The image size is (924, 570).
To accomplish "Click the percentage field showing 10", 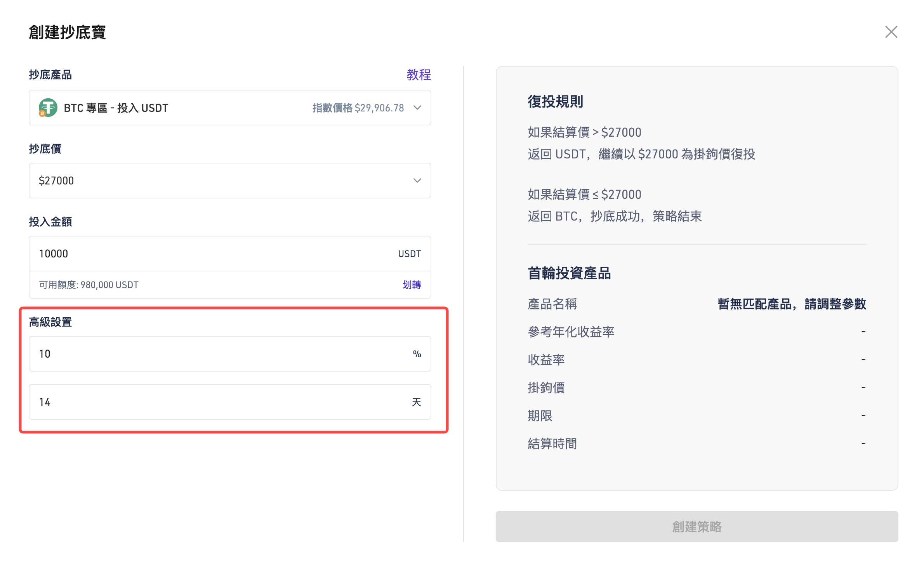I will tap(194, 354).
